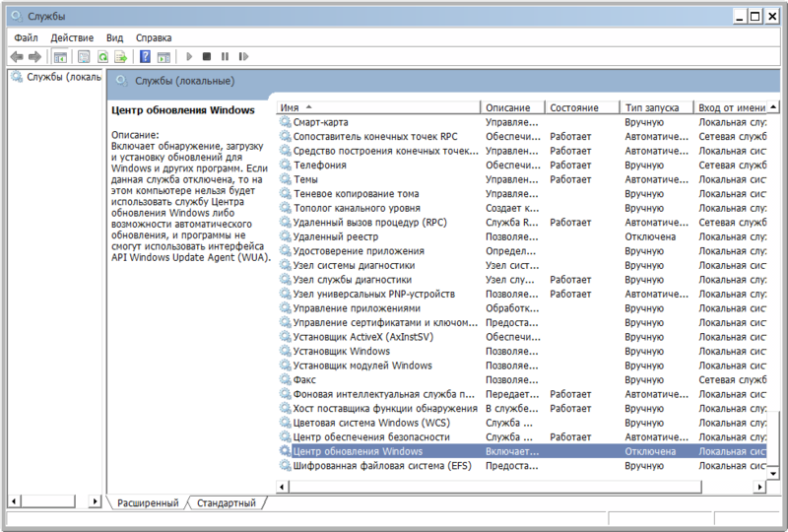Click gear icon of Удаленный реестр
The height and width of the screenshot is (532, 788).
pos(285,236)
